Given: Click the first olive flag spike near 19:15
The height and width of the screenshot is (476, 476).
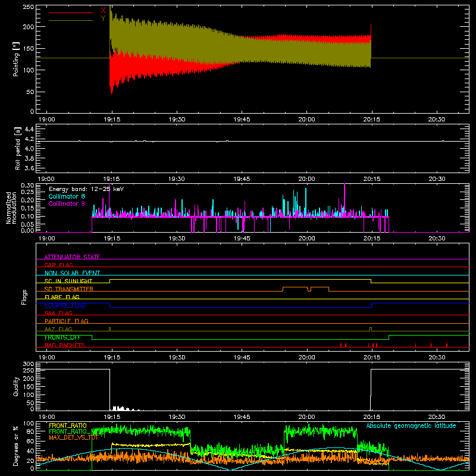Looking at the screenshot, I should [x=109, y=330].
